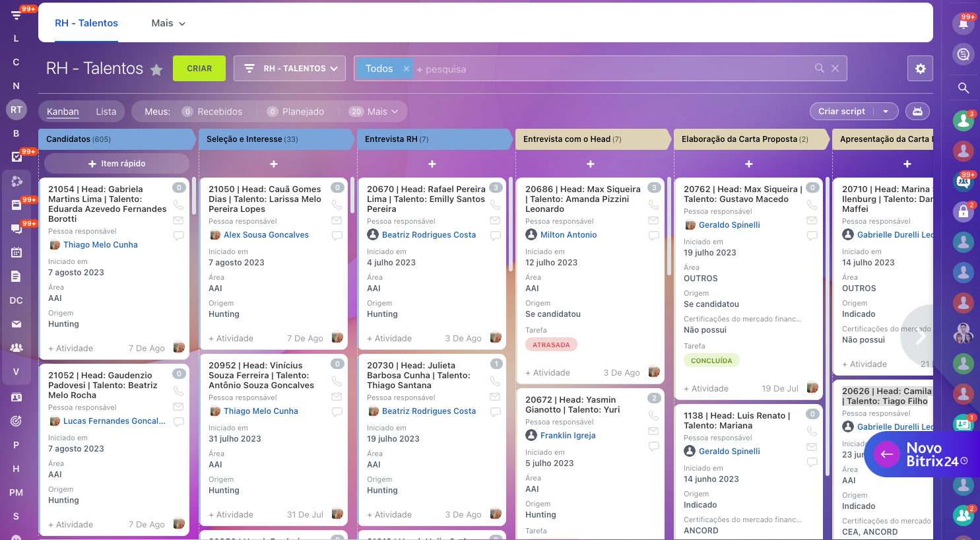Click the phone icon on card 21054

[178, 205]
